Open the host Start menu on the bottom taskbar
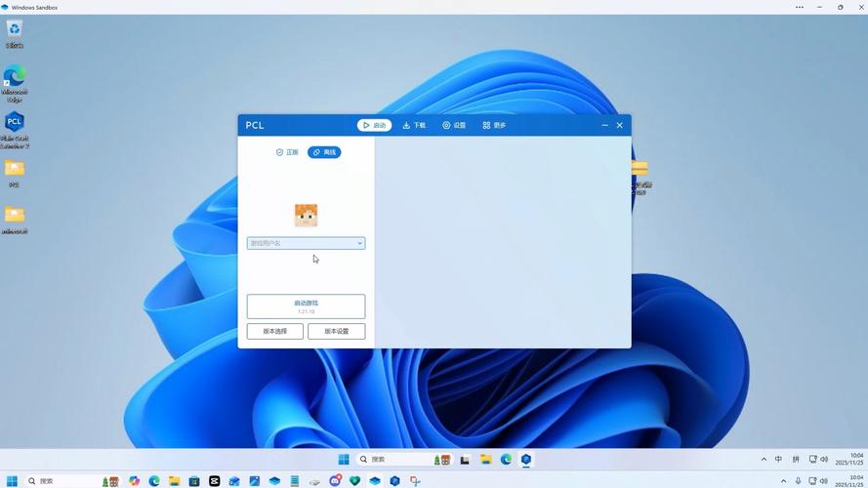 [x=12, y=481]
